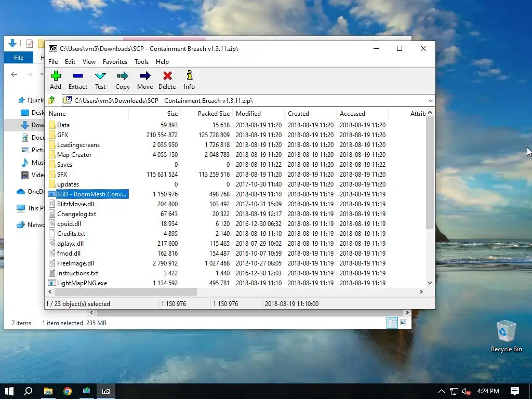Switch Explorer to large icons view

[x=403, y=323]
